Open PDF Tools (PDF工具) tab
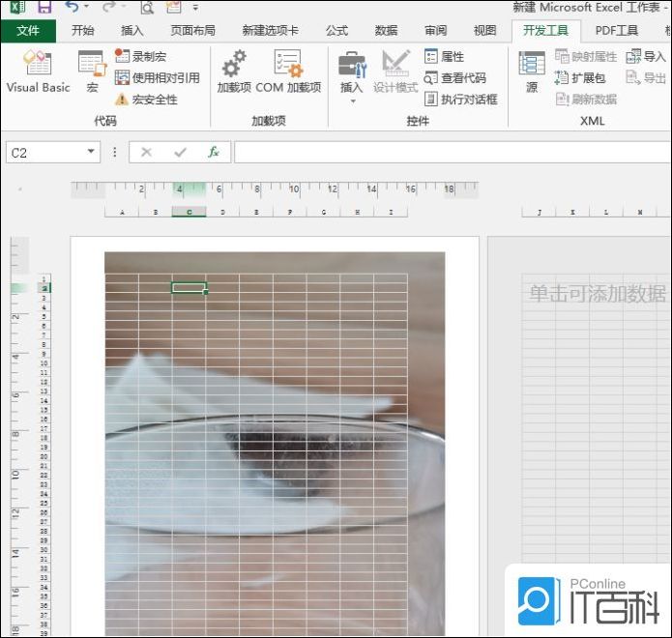This screenshot has height=638, width=672. click(x=616, y=30)
